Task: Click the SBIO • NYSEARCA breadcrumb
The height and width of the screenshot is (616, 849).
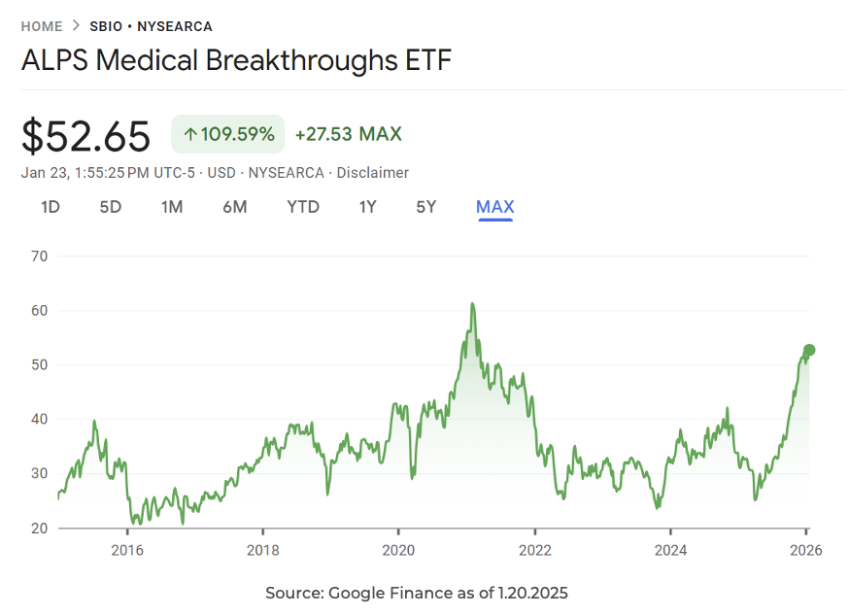Action: point(151,26)
